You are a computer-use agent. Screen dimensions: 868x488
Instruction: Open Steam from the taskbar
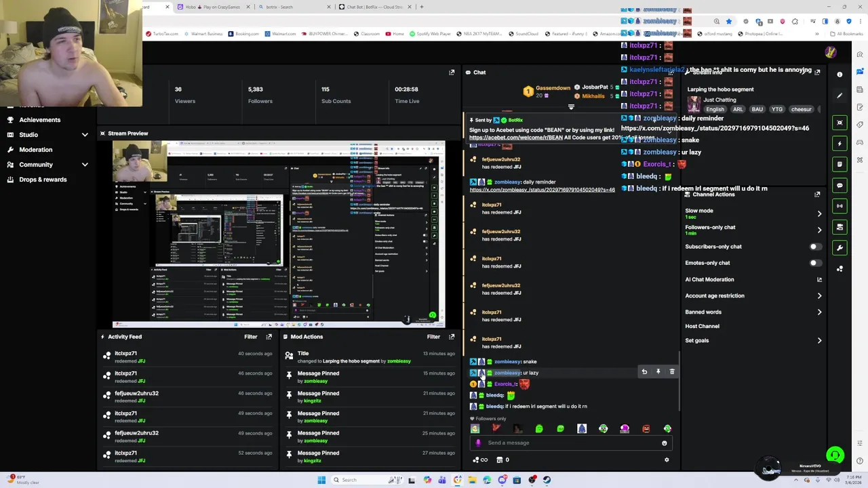click(547, 480)
